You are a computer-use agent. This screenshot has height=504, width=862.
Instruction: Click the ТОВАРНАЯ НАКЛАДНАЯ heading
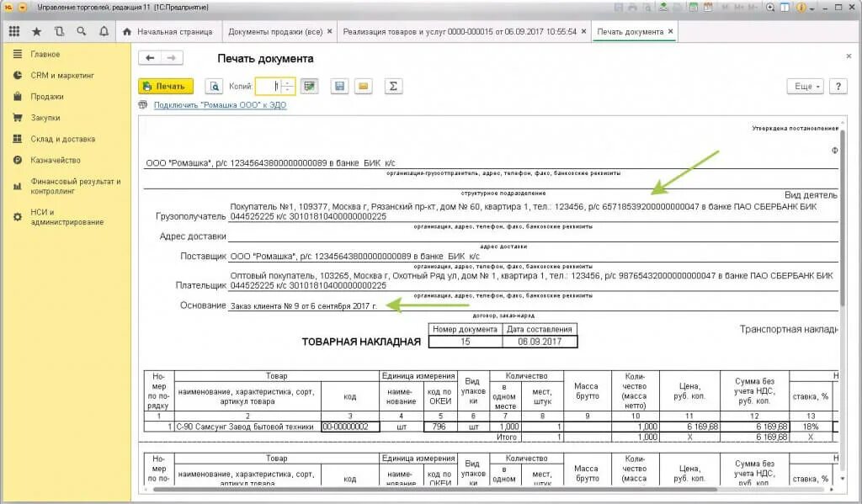(361, 342)
